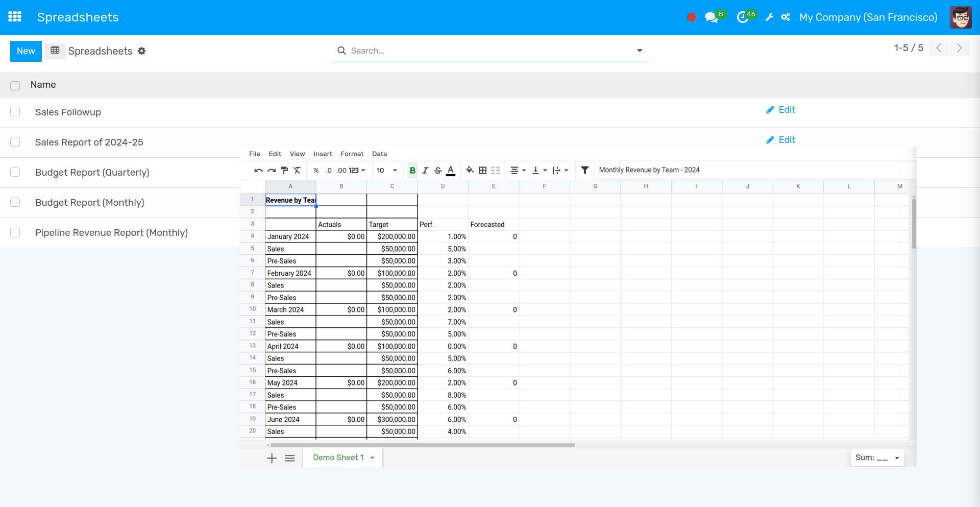Screen dimensions: 980x507
Task: Open the text color picker
Action: [x=451, y=171]
